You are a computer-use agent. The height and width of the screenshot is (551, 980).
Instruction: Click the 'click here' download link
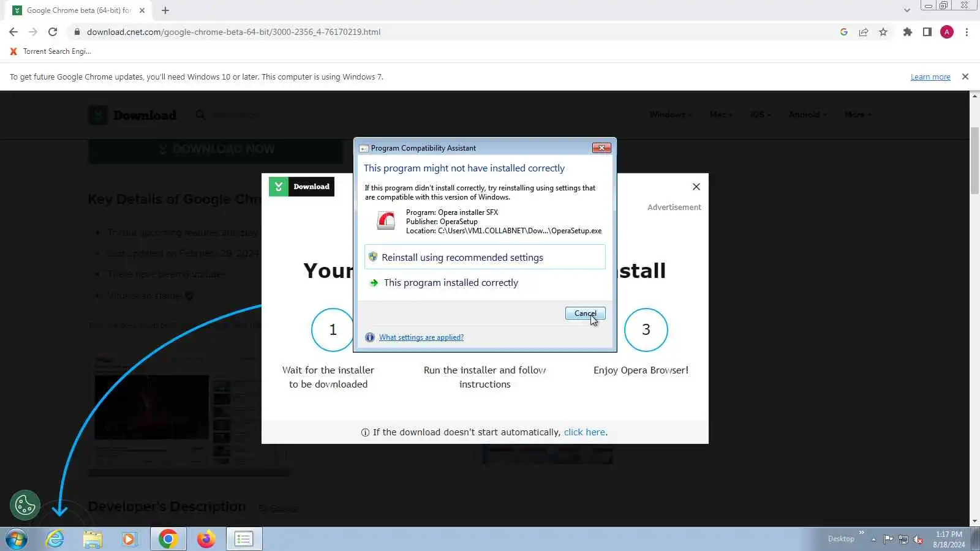point(584,432)
